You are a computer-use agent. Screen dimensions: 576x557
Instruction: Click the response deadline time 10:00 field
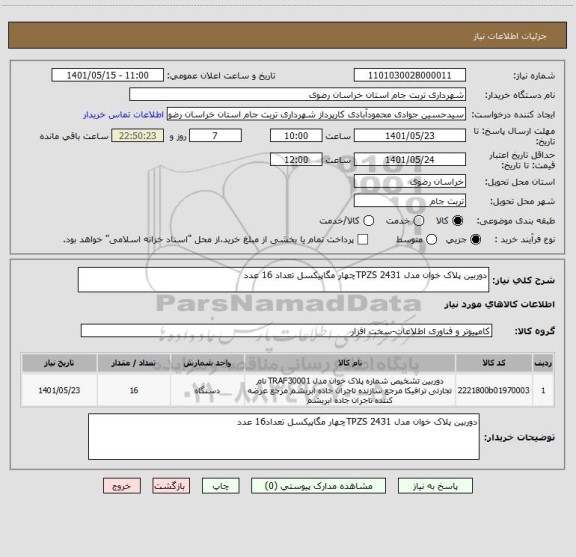296,136
